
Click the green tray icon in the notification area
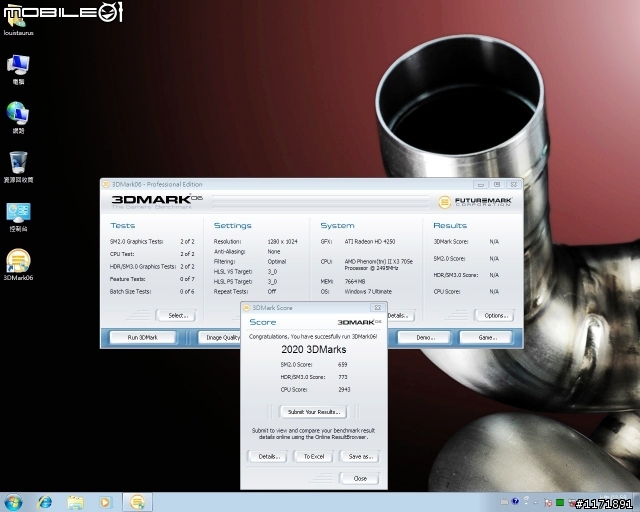click(x=560, y=502)
